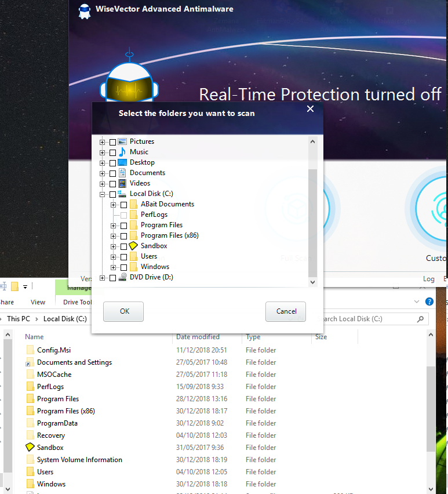
Task: Click the DVD Drive (D:) disc icon
Action: pos(122,277)
